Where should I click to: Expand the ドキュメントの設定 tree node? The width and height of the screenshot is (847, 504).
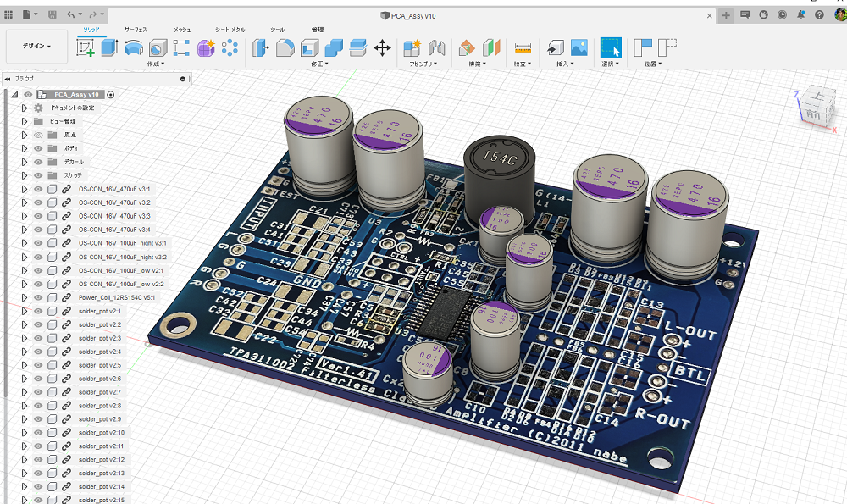(25, 108)
